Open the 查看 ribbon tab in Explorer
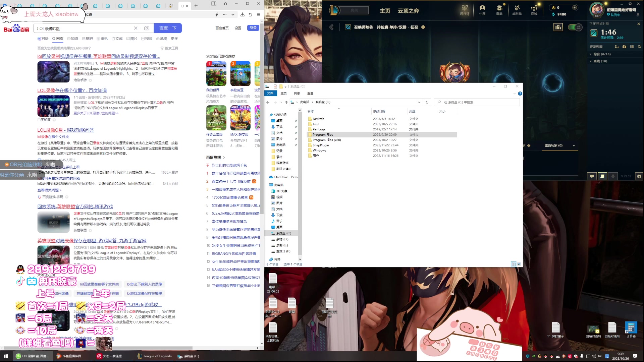The width and height of the screenshot is (644, 362). tap(310, 94)
